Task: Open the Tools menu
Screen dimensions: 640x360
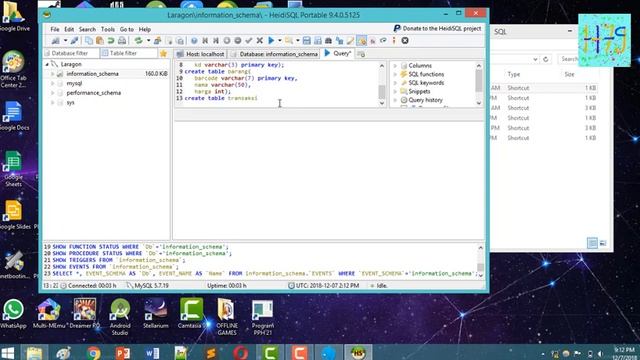Action: coord(108,29)
